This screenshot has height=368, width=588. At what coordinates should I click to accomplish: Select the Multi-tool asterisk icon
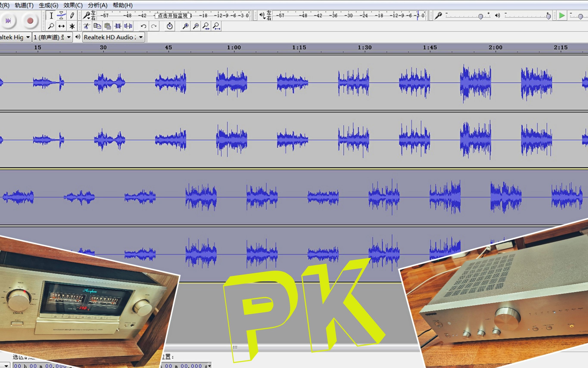(x=72, y=26)
